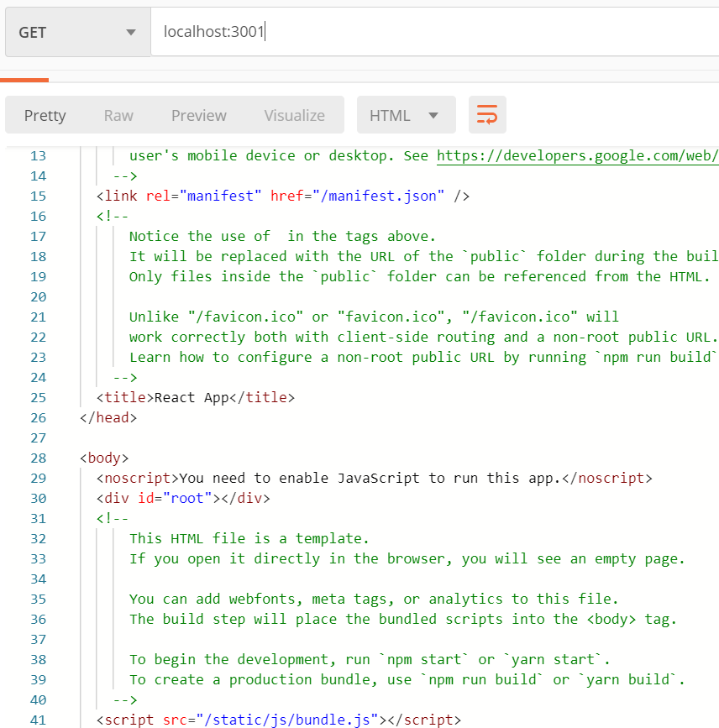Click line number 15 in the gutter
Viewport: 719px width, 728px height.
(38, 196)
